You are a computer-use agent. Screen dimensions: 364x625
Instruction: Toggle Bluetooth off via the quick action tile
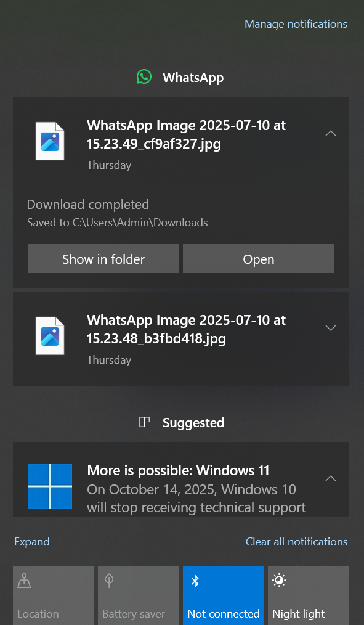[x=224, y=594]
